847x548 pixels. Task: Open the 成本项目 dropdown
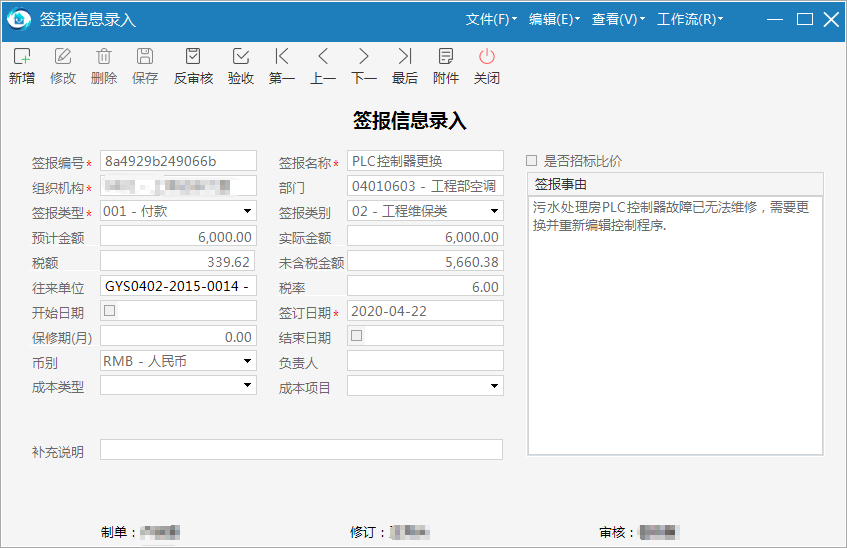pos(494,386)
